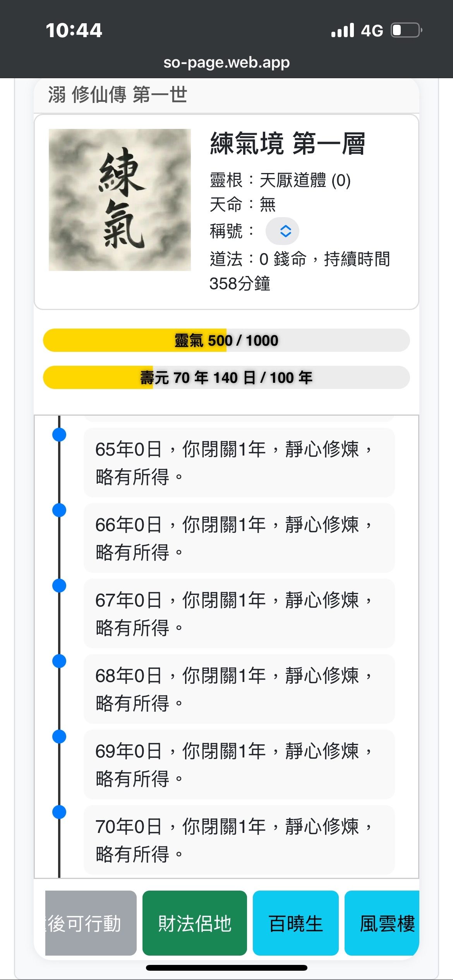Viewport: 453px width, 980px height.
Task: Select the timeline dot for 65年0日
Action: pos(59,435)
